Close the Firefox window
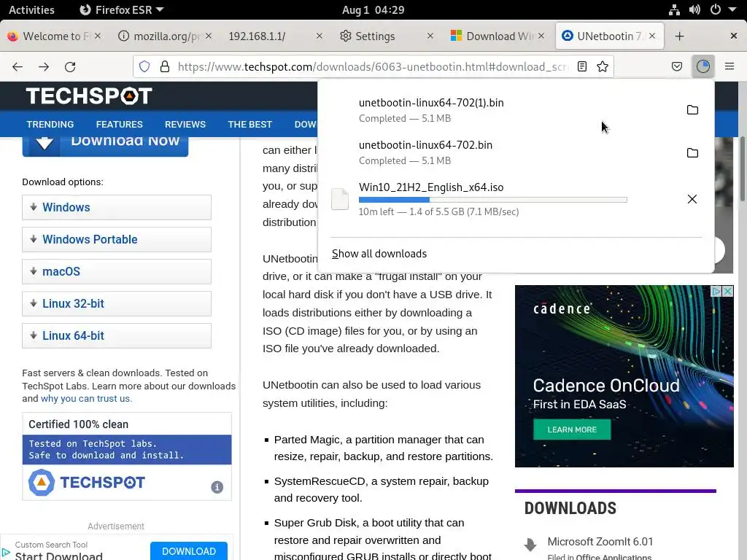Screen dimensions: 747x560 [x=733, y=36]
